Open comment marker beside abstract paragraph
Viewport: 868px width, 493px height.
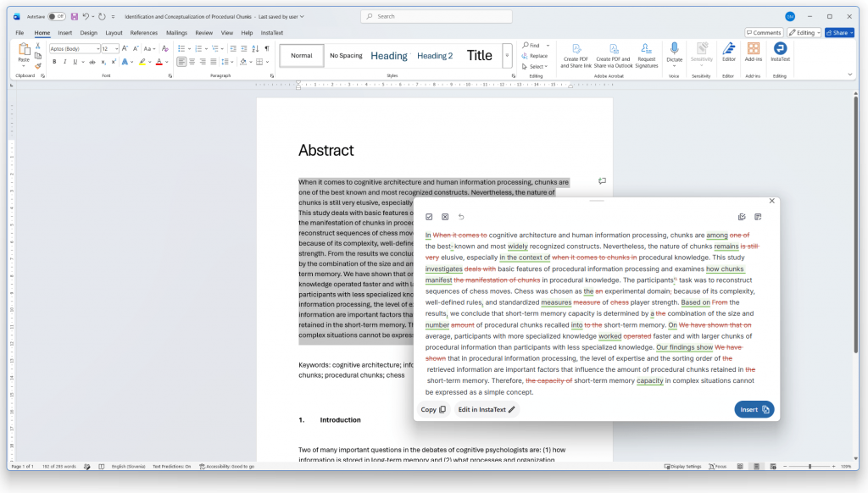tap(603, 181)
